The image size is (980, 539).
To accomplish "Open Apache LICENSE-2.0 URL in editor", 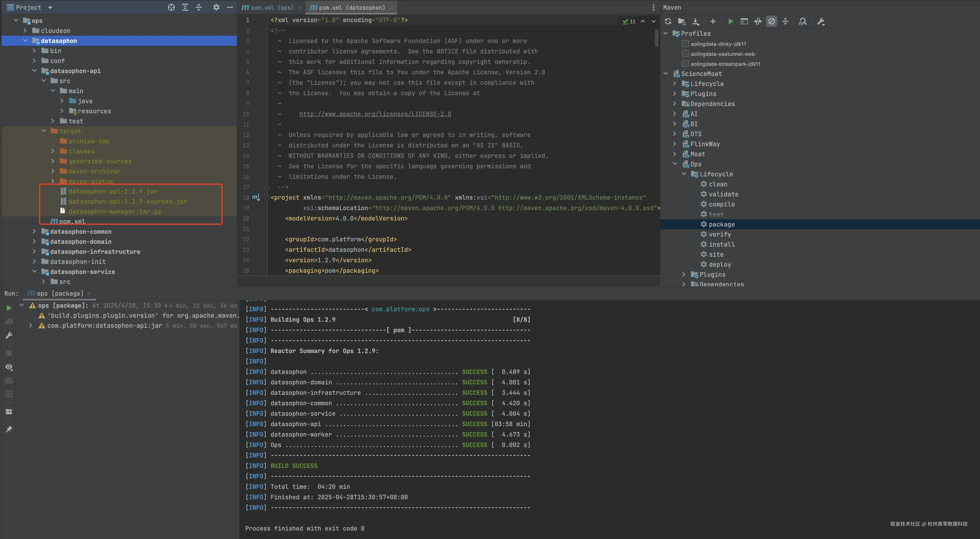I will coord(375,114).
